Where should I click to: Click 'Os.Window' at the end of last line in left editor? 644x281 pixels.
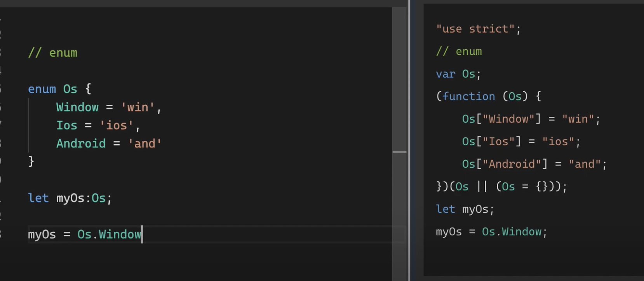point(109,234)
